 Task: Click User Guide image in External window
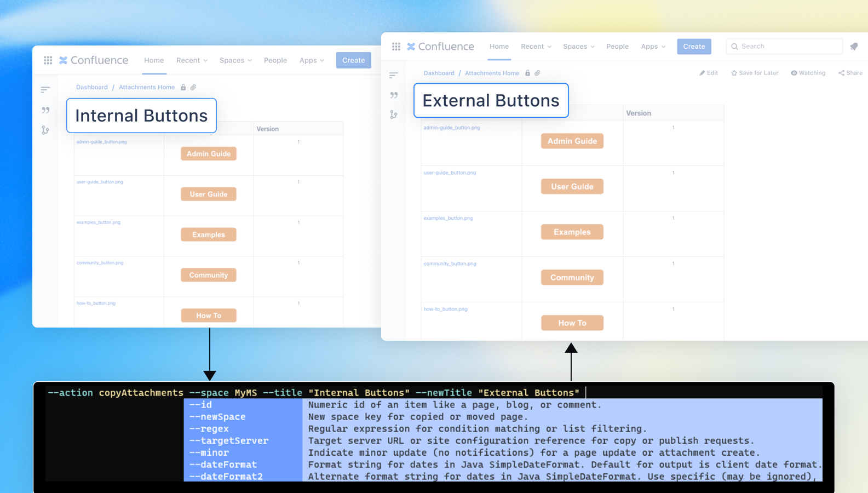[x=572, y=187]
